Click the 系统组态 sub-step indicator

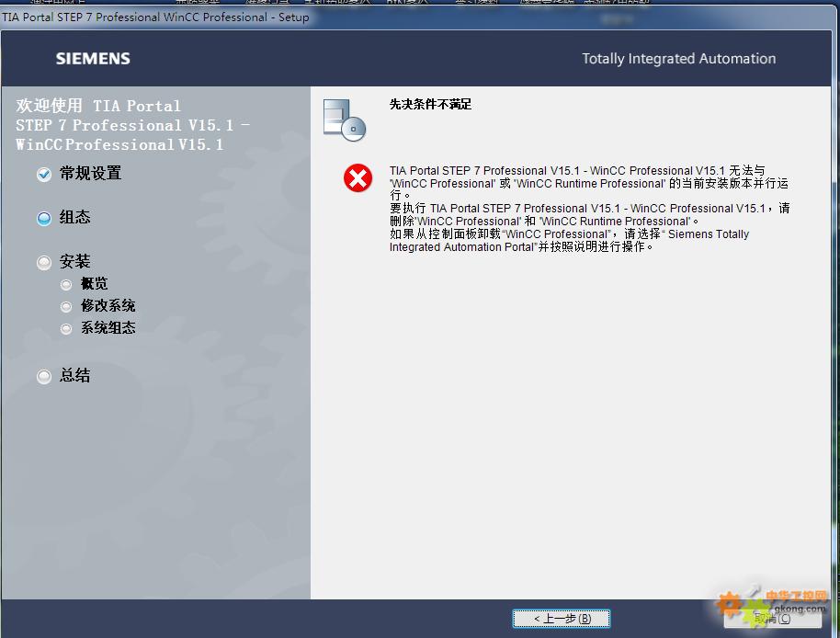pyautogui.click(x=66, y=328)
